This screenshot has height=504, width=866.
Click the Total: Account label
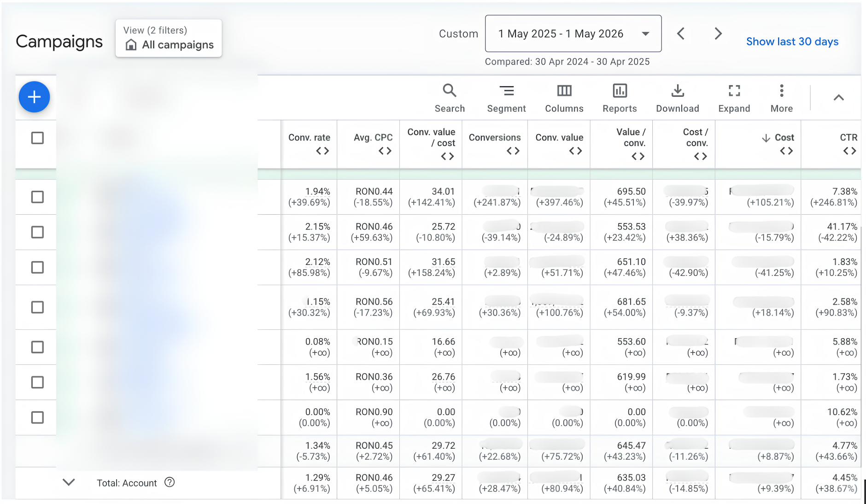pyautogui.click(x=127, y=483)
